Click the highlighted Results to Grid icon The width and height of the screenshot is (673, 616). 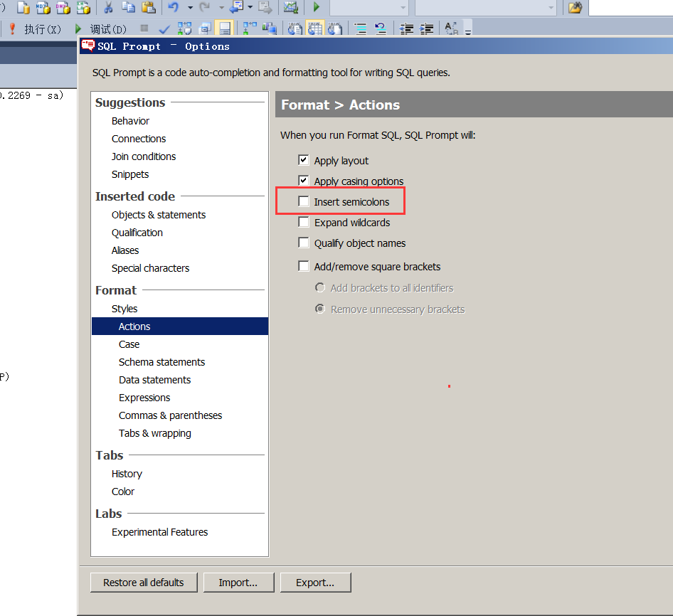coord(315,28)
